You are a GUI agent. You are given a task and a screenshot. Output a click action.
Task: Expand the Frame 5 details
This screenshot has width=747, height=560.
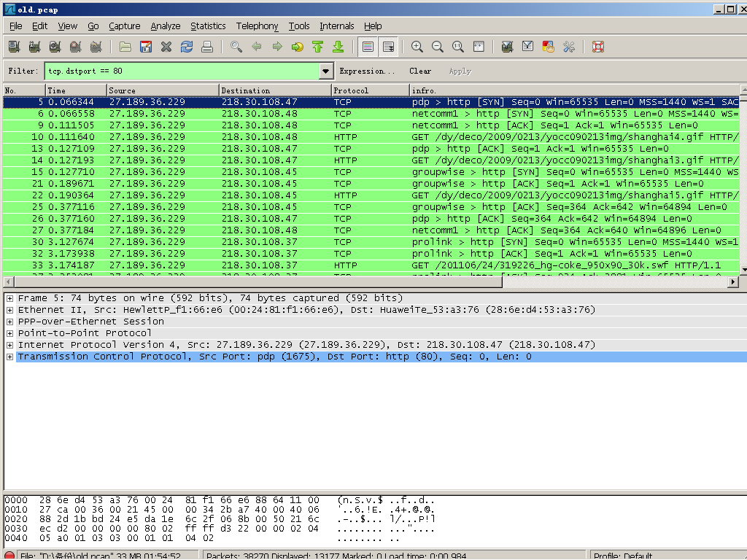[x=9, y=298]
